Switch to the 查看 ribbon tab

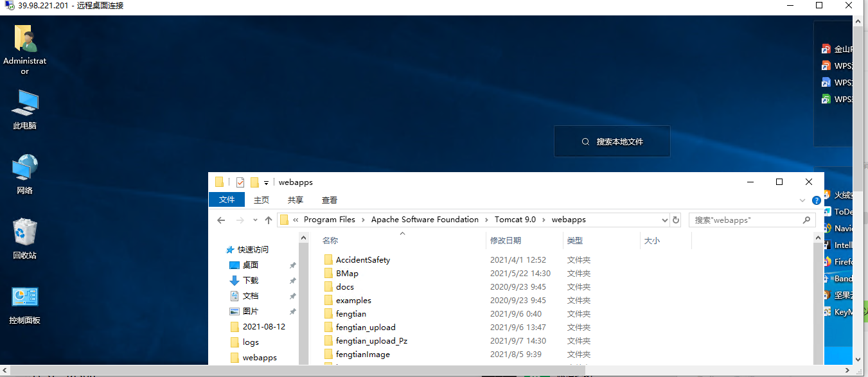[x=330, y=200]
